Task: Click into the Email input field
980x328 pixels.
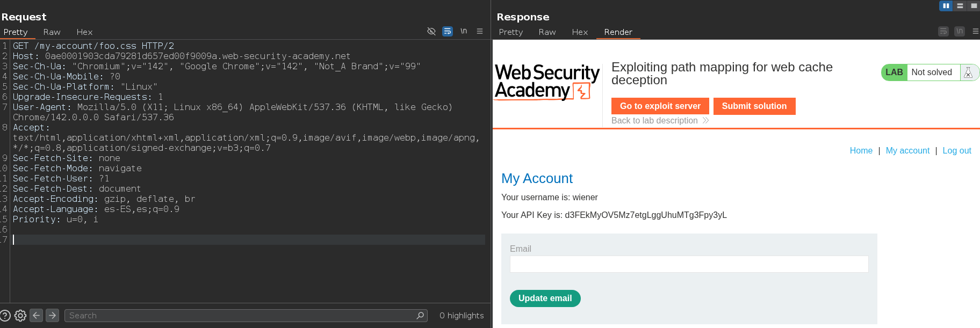Action: 689,264
